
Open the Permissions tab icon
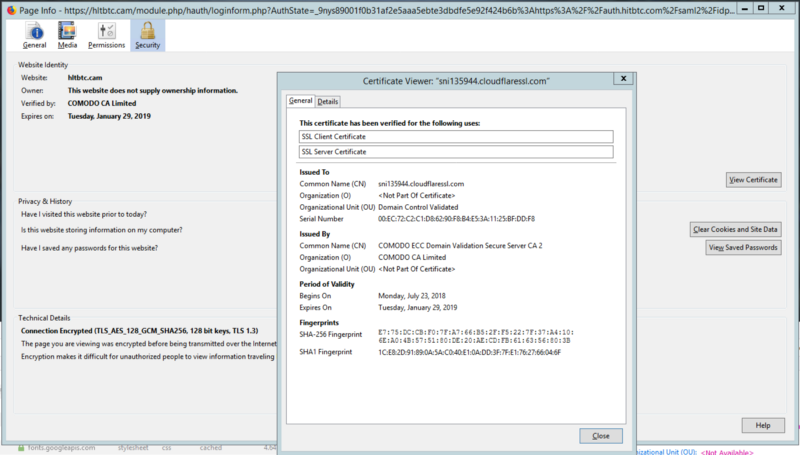[x=106, y=35]
